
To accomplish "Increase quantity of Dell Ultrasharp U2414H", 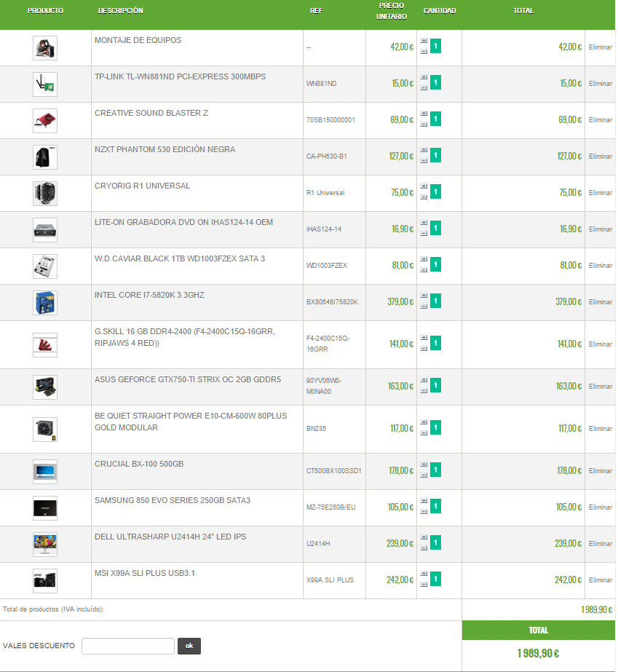I will pos(424,537).
